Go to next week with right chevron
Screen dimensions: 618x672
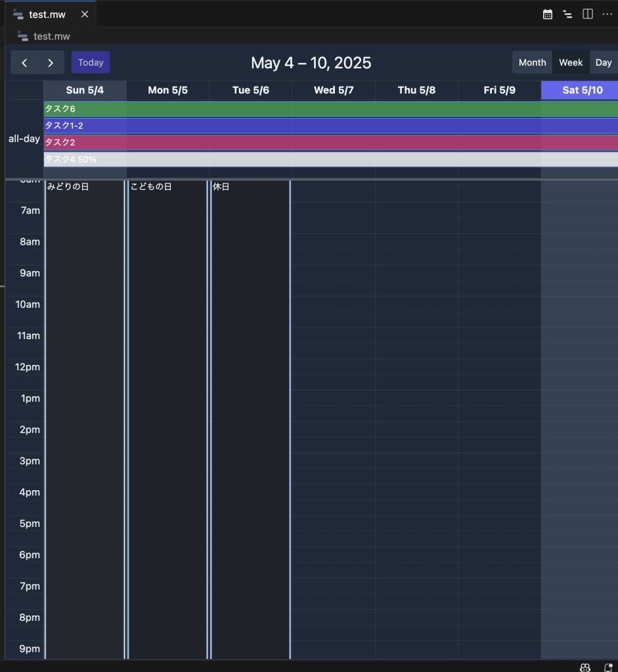(51, 63)
